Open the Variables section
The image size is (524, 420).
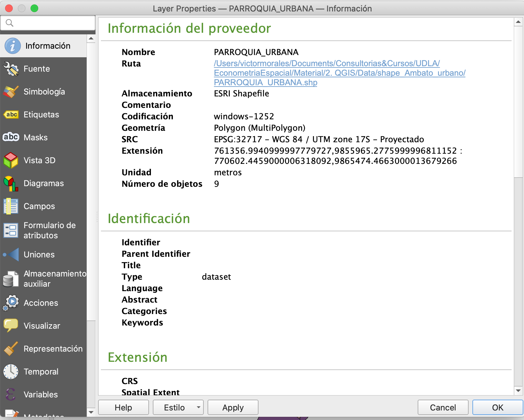[40, 395]
